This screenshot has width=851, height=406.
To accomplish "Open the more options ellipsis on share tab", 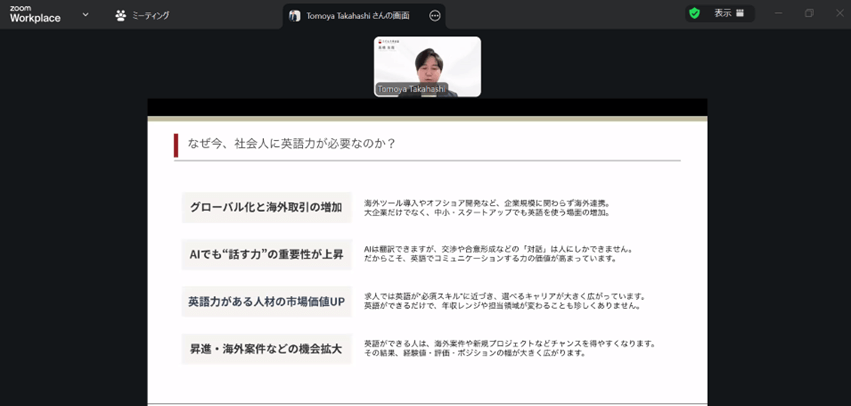I will (x=434, y=16).
